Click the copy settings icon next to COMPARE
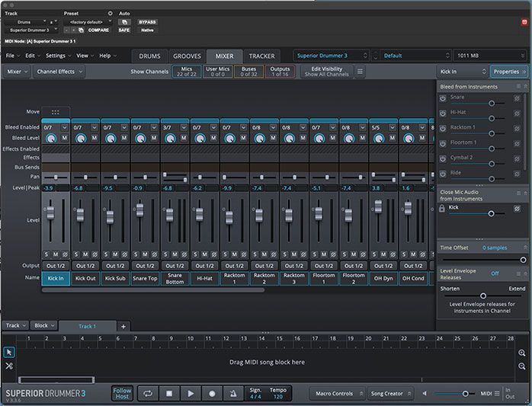Image resolution: width=532 pixels, height=406 pixels. click(x=81, y=30)
